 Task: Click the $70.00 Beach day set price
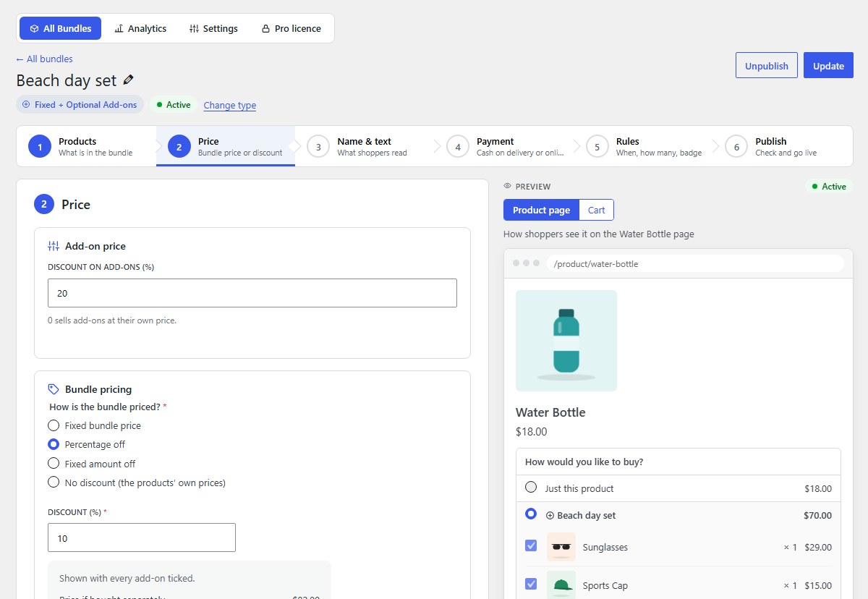pyautogui.click(x=817, y=516)
